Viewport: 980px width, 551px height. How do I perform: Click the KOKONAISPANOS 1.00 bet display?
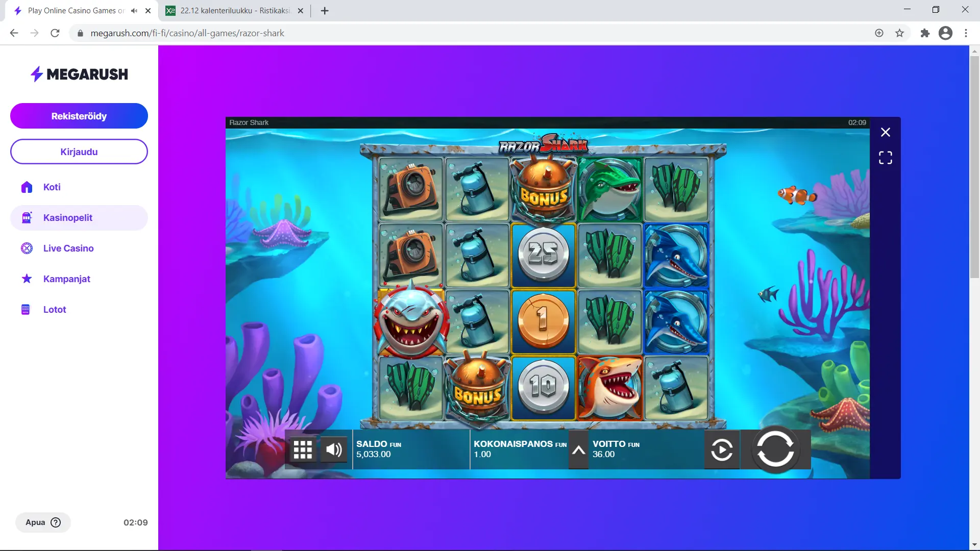(520, 449)
